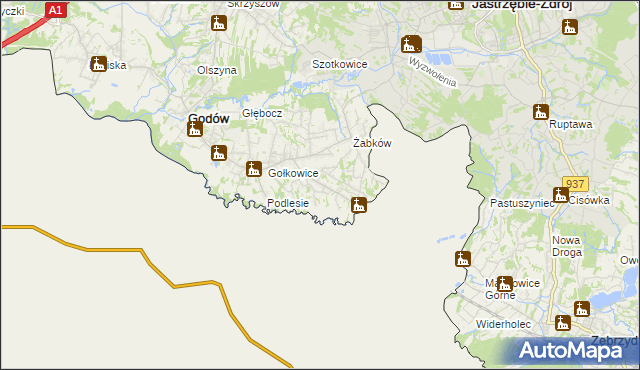Click the church icon between Pastuszyniec and Cisówka
640x370 pixels.
pos(560,195)
